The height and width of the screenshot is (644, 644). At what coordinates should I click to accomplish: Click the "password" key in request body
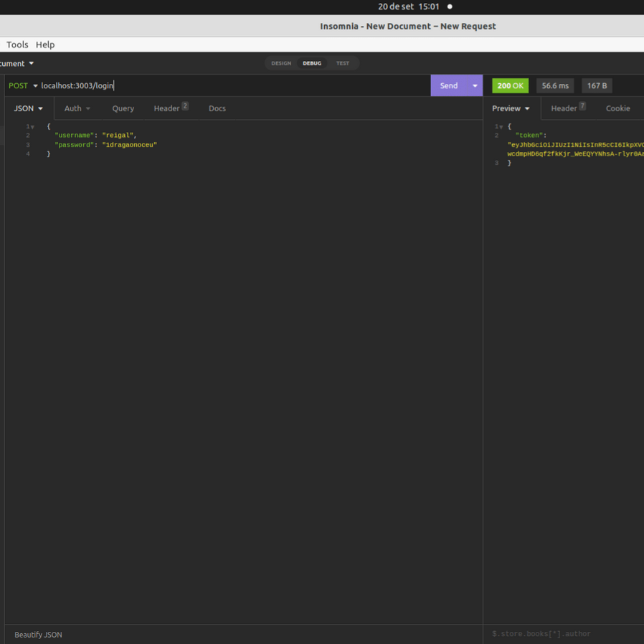75,145
